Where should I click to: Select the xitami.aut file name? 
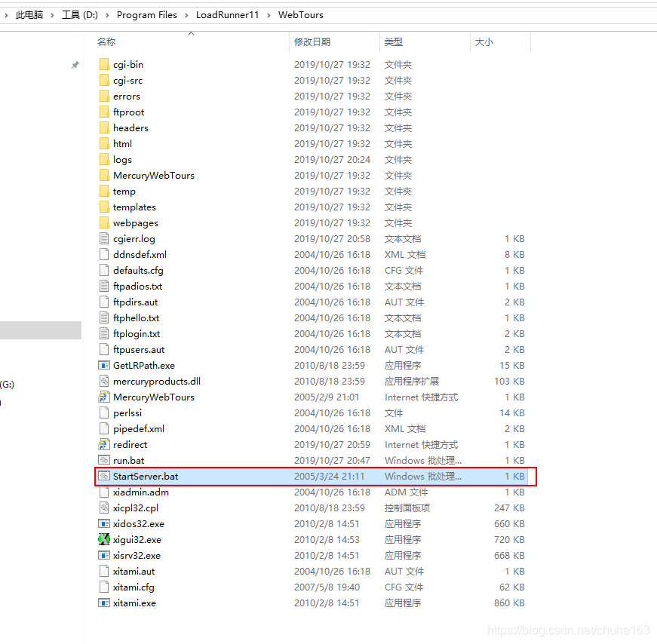(x=134, y=572)
